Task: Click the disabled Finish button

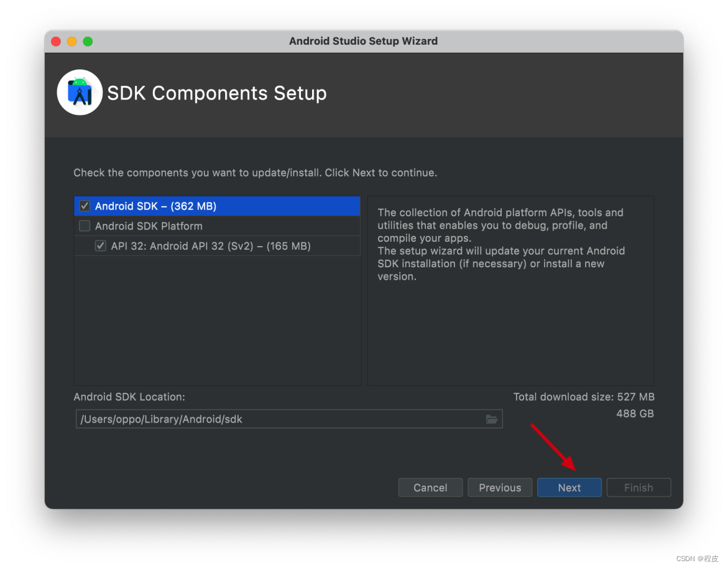Action: point(638,487)
